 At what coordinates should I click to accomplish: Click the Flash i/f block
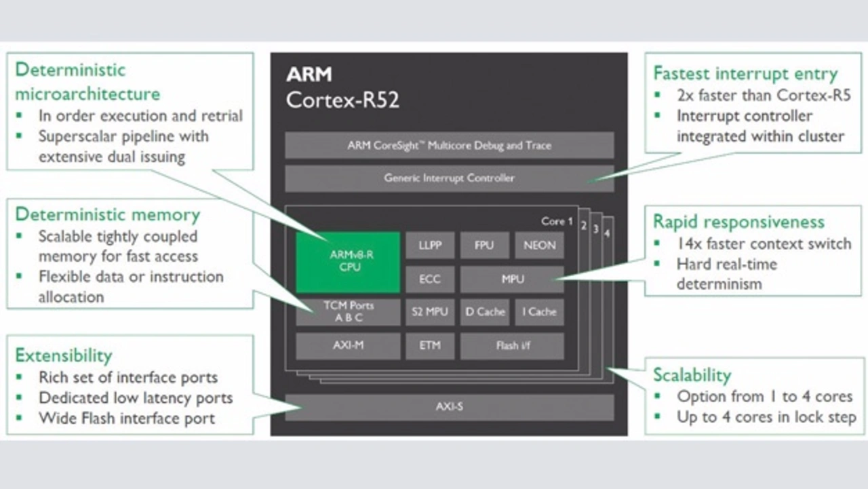pos(512,345)
